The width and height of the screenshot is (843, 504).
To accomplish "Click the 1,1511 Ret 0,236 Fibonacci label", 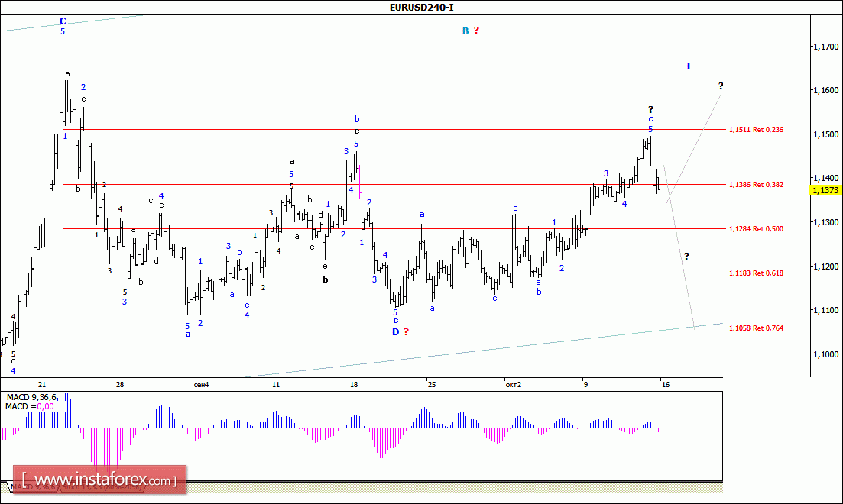I will 756,130.
